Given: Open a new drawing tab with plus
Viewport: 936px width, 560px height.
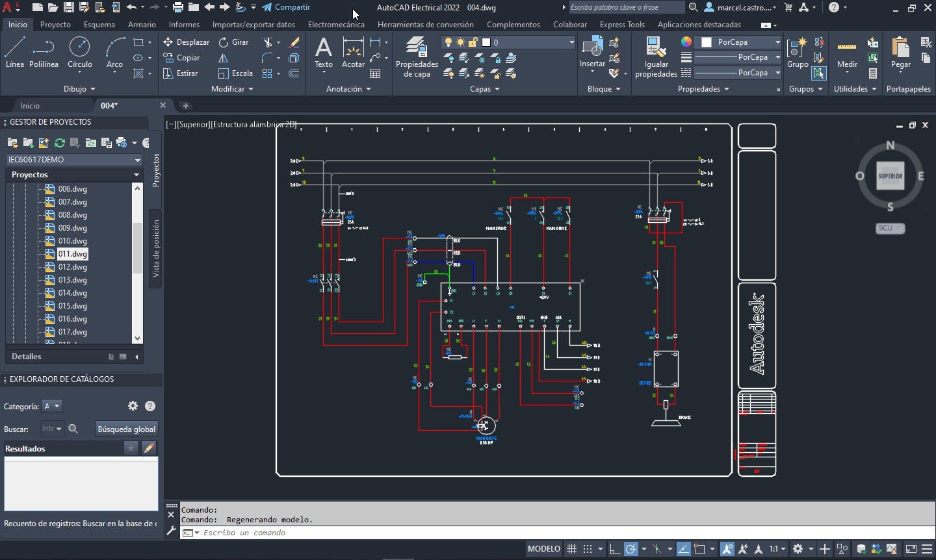Looking at the screenshot, I should click(x=185, y=105).
